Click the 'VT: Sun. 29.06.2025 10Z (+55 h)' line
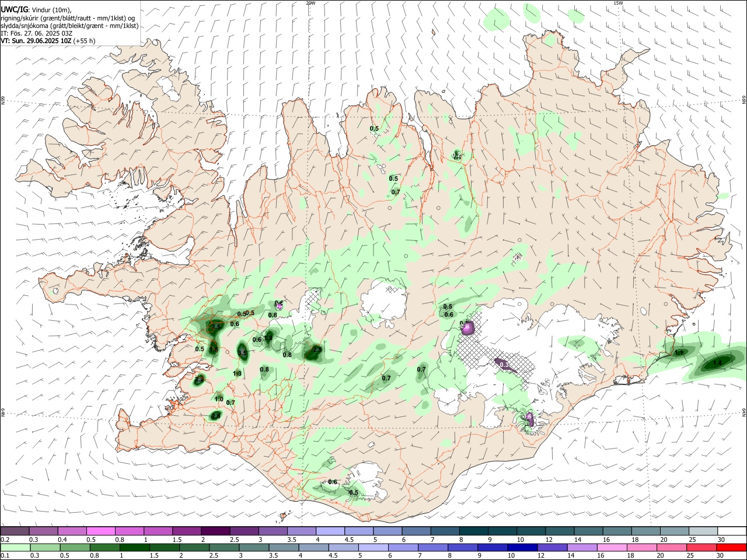This screenshot has height=560, width=747. (48, 41)
